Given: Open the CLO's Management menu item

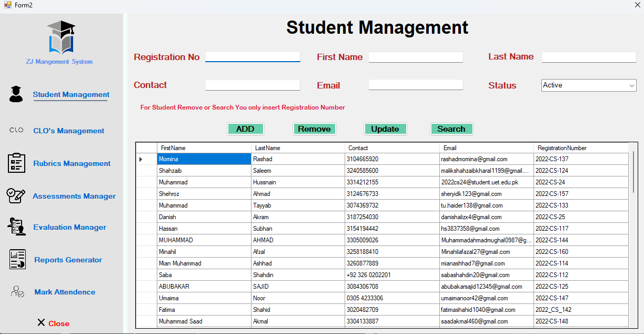Looking at the screenshot, I should pos(68,131).
